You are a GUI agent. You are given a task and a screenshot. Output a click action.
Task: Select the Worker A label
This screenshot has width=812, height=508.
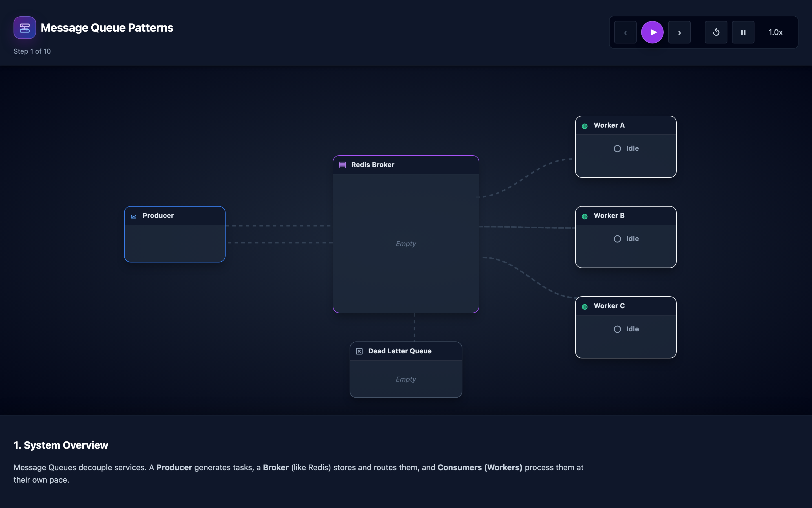[x=609, y=125]
